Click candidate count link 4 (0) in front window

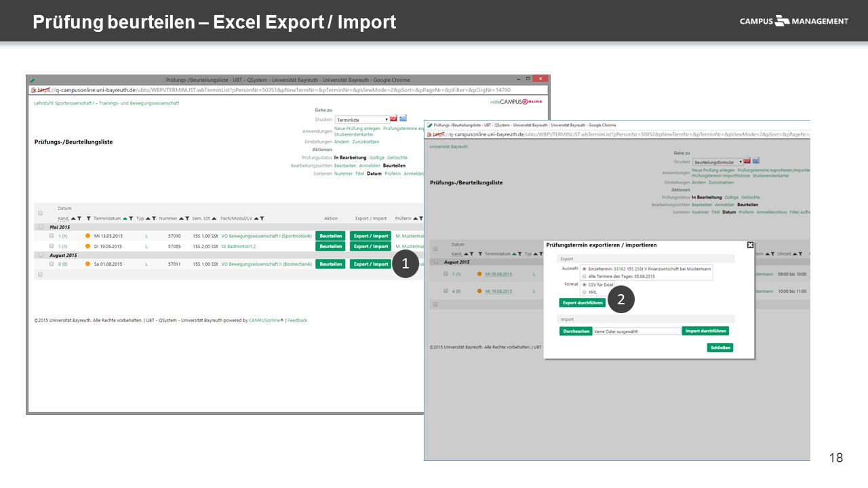456,291
